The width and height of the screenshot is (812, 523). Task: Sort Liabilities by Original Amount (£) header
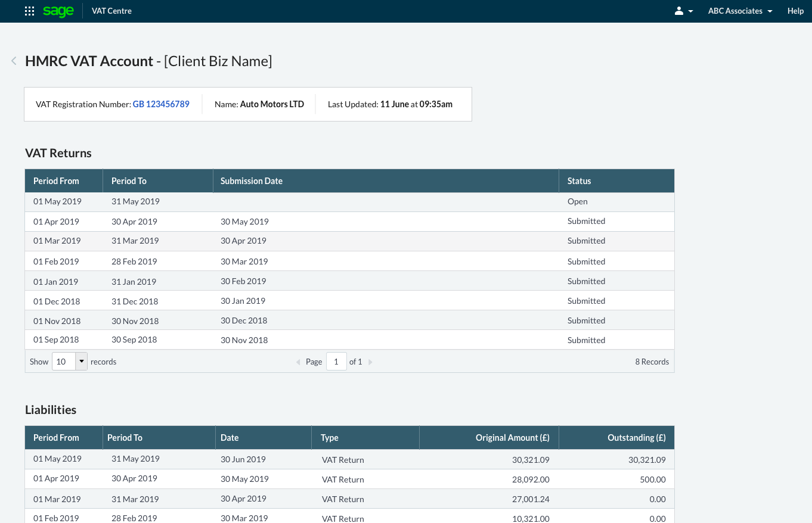(x=512, y=438)
